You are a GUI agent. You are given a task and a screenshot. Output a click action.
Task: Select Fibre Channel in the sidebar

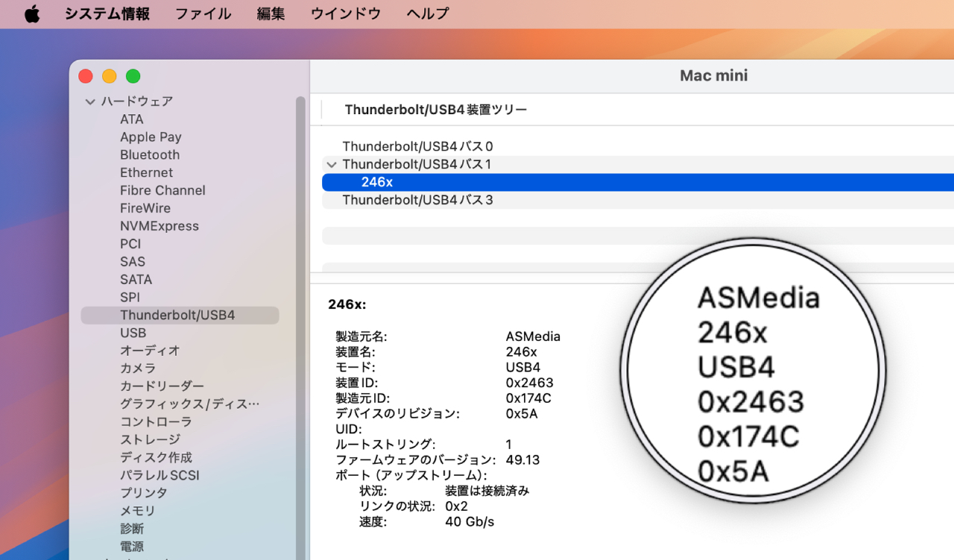tap(162, 191)
